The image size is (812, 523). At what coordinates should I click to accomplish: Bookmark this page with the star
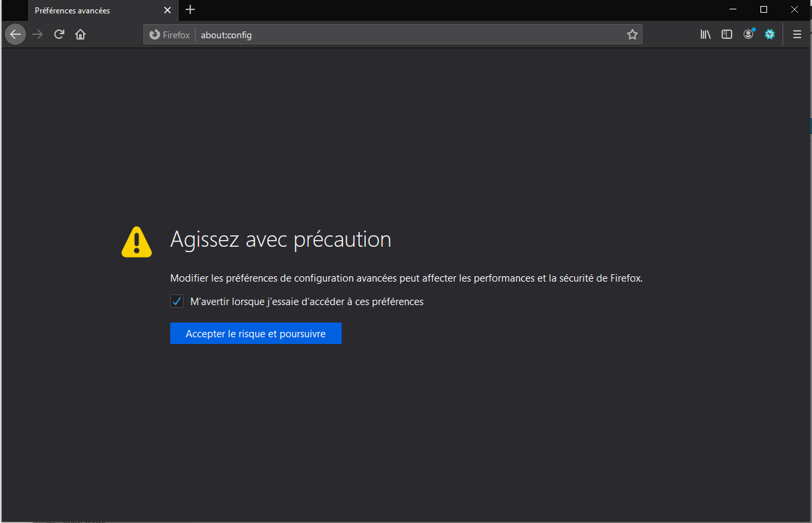tap(632, 35)
